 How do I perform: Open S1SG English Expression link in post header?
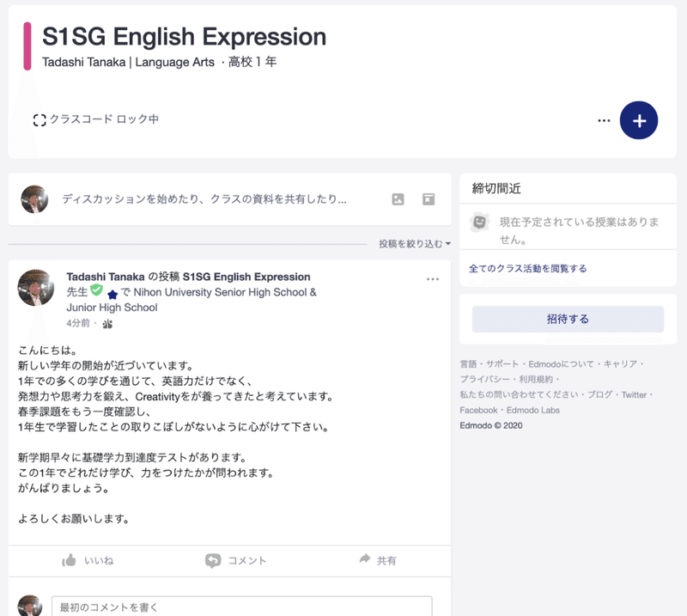coord(246,277)
